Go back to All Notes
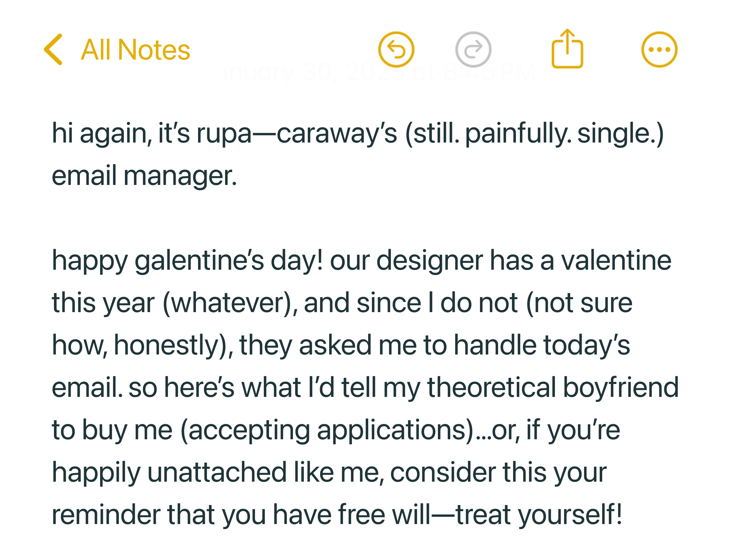This screenshot has width=737, height=560. (x=135, y=50)
